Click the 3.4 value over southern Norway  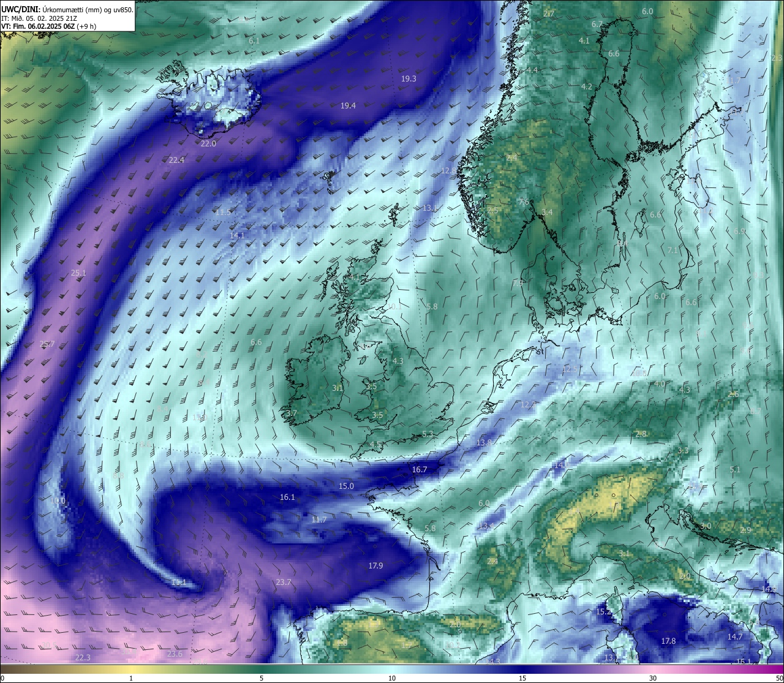coord(547,212)
